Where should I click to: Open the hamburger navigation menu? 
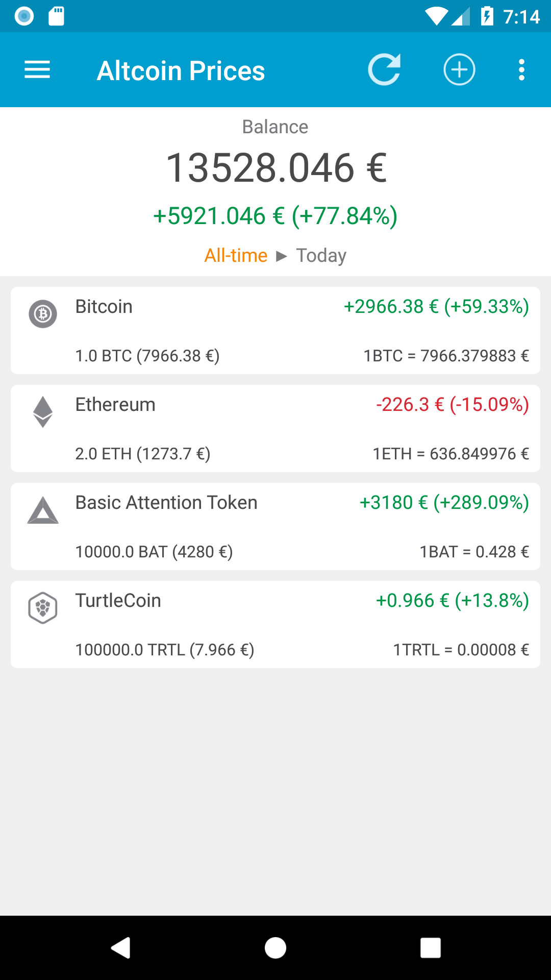pyautogui.click(x=37, y=69)
